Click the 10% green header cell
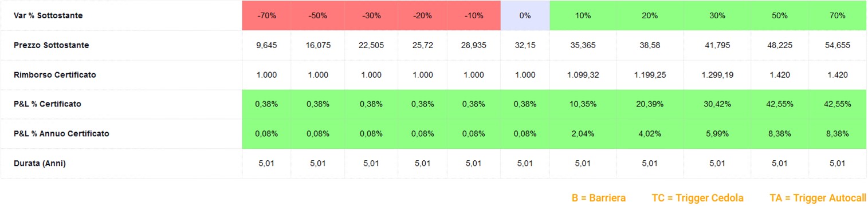This screenshot has width=868, height=206. click(x=583, y=15)
